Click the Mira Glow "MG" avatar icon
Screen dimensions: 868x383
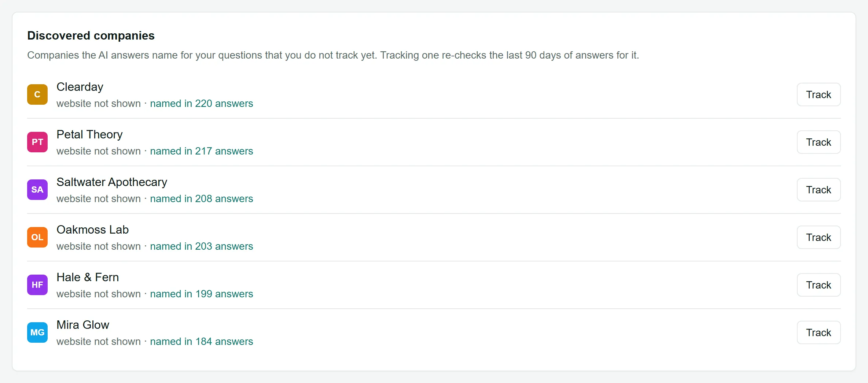pos(37,332)
